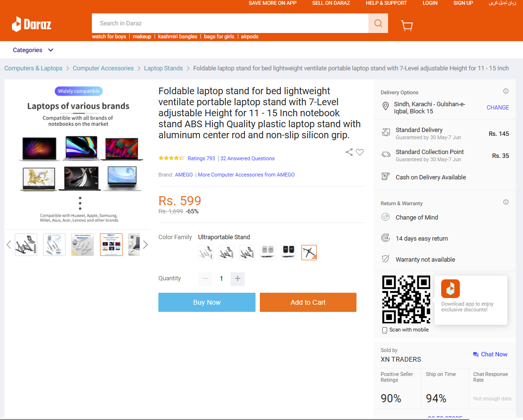Click the Cash on Delivery icon
This screenshot has height=420, width=523.
coord(385,177)
